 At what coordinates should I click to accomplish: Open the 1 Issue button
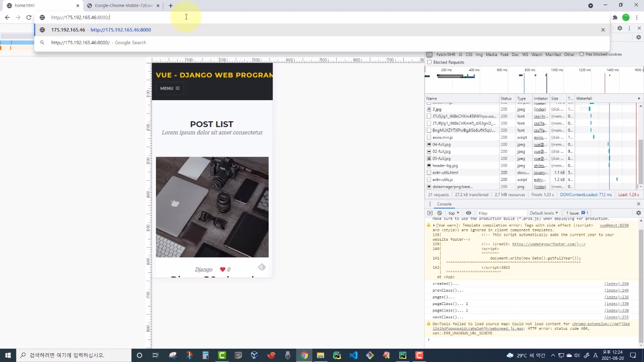tap(578, 213)
